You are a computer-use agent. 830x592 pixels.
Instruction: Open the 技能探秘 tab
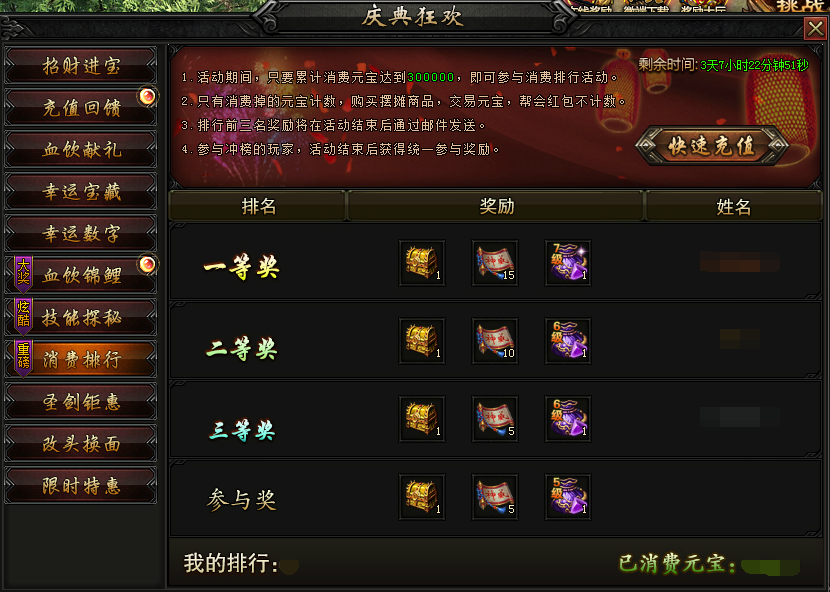pyautogui.click(x=81, y=317)
